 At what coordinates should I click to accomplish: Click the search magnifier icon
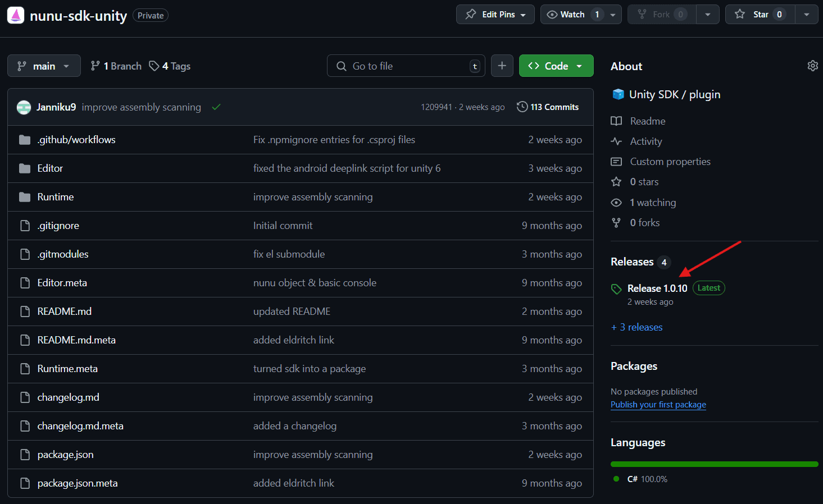[x=341, y=66]
